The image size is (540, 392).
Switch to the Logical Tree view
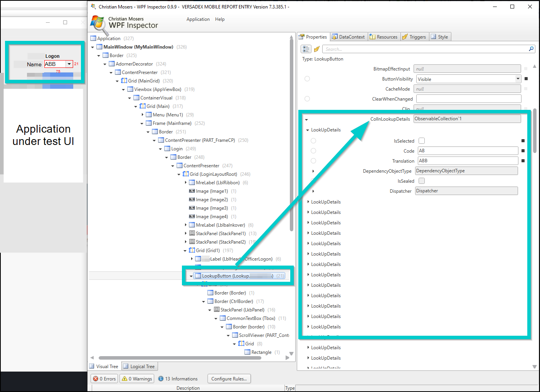(140, 367)
